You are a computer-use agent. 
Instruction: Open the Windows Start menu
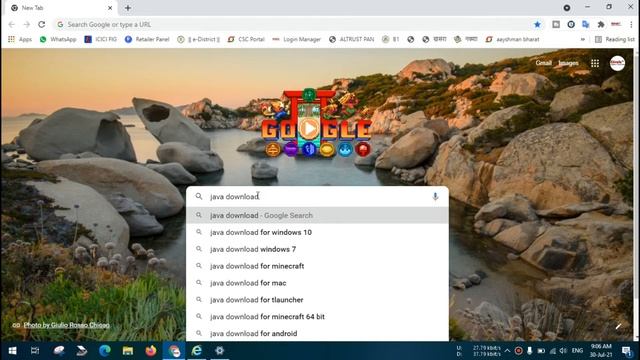point(12,351)
